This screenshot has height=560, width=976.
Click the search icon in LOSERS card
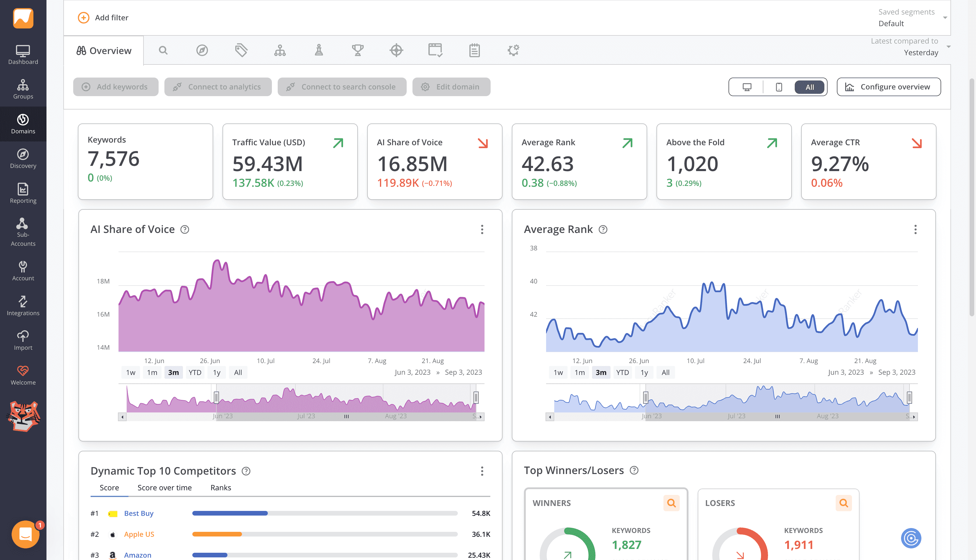844,503
